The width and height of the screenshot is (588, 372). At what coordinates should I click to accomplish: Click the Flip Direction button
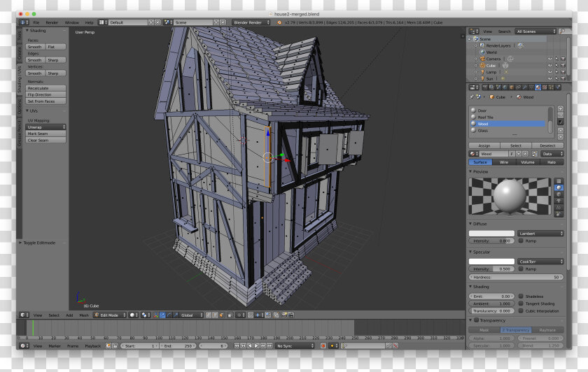click(x=45, y=95)
